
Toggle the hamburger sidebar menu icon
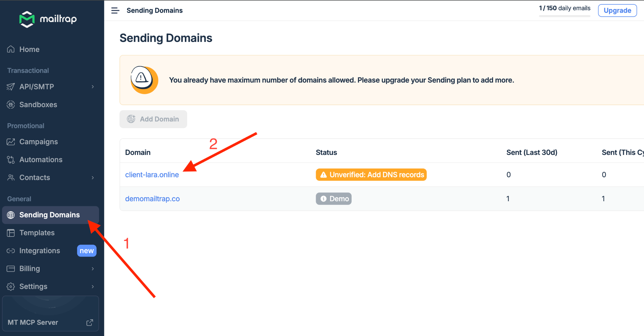point(115,10)
